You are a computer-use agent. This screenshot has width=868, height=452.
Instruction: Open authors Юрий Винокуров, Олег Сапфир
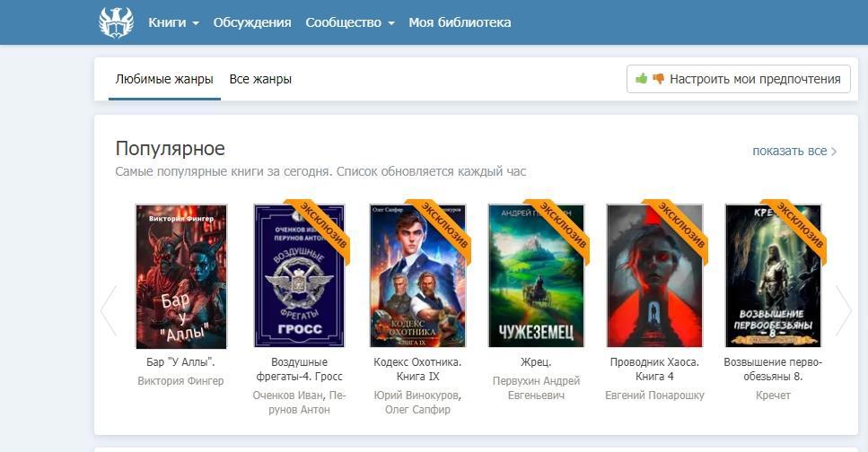pos(417,402)
